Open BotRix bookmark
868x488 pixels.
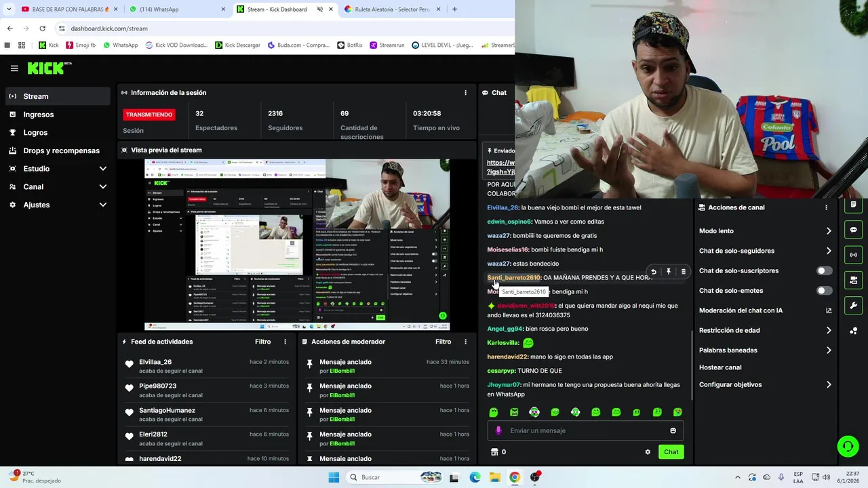[x=350, y=45]
